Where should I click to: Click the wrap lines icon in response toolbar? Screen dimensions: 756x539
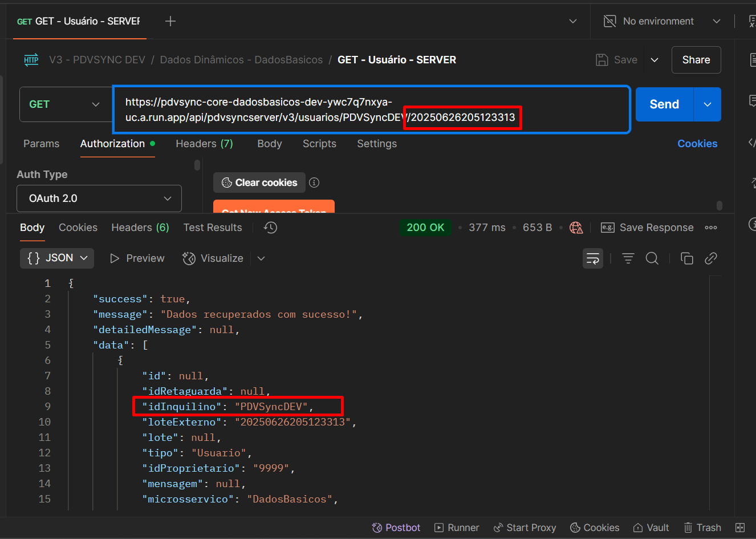593,258
